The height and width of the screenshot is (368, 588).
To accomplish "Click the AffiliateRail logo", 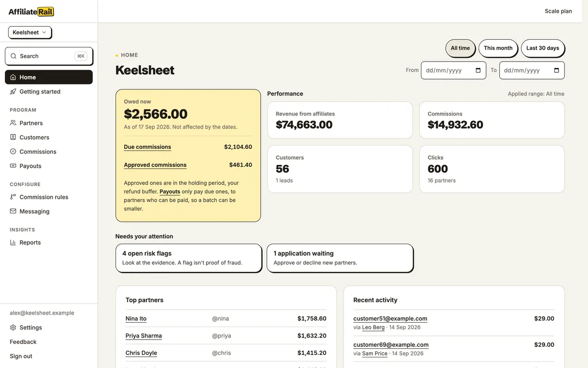I will (x=31, y=11).
